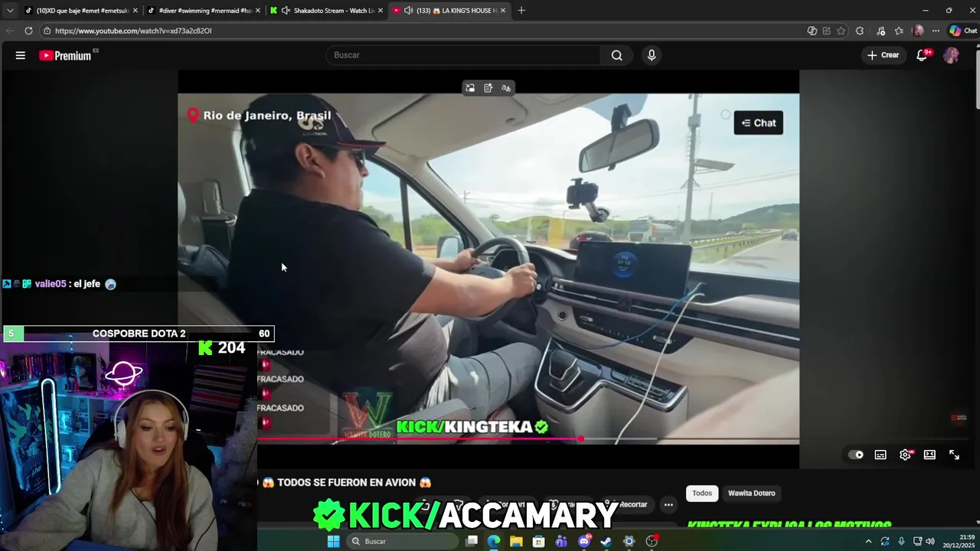Open favorites list icon in toolbar

899,31
